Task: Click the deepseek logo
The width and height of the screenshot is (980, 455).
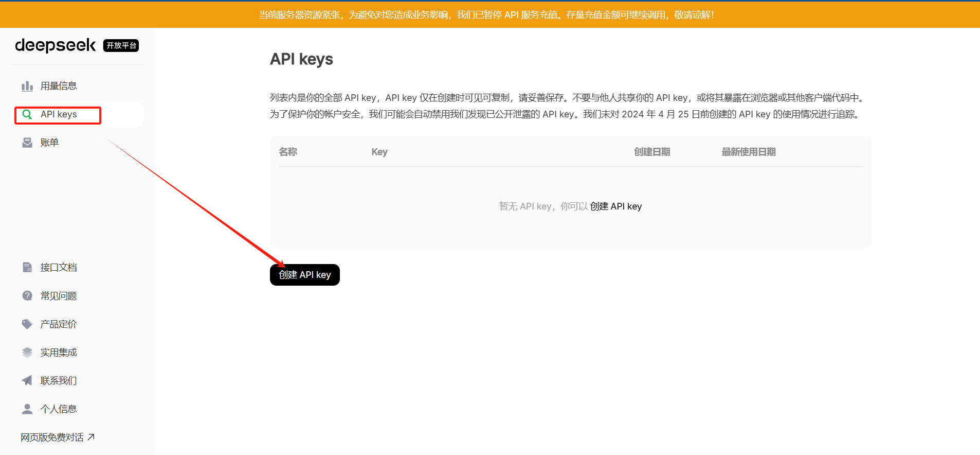Action: pos(55,45)
